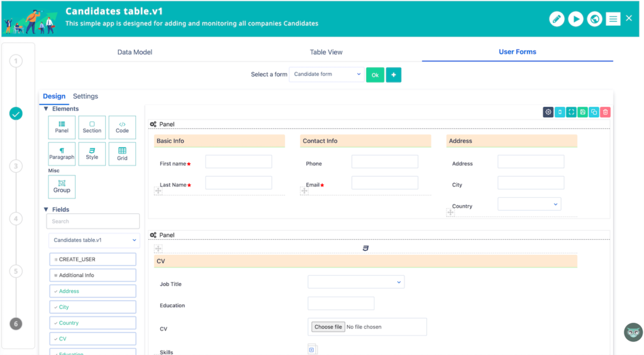Select the Additional Info field item
This screenshot has height=355, width=644.
tap(93, 275)
